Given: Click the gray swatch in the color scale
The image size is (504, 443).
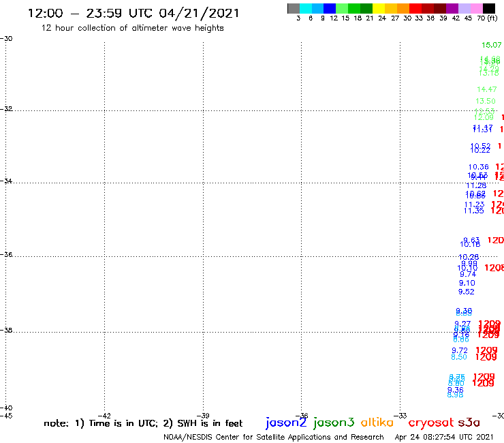Looking at the screenshot, I should (294, 8).
